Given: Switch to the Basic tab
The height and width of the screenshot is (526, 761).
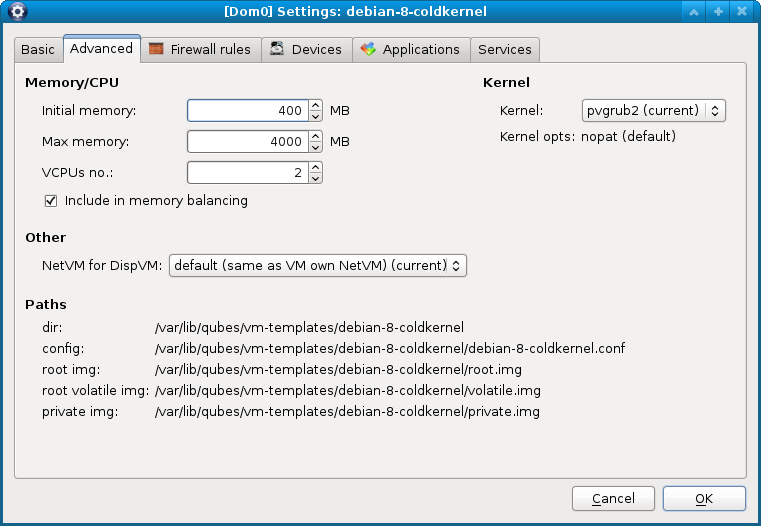Looking at the screenshot, I should click(38, 49).
